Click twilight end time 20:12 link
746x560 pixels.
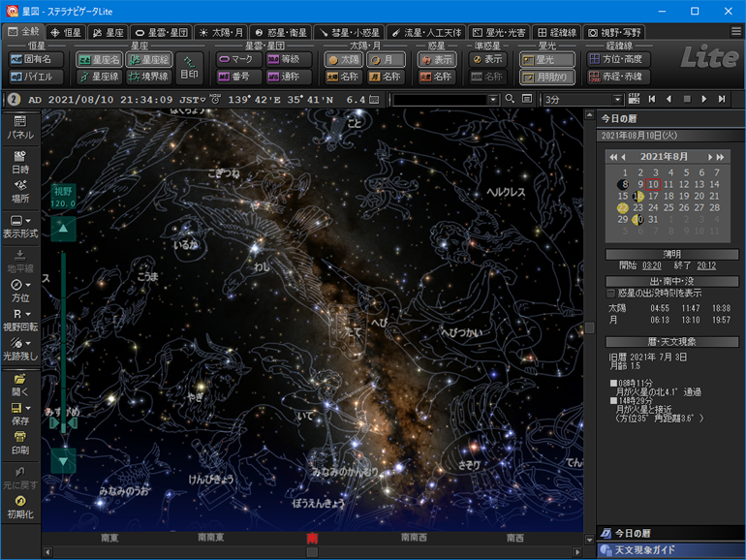click(706, 265)
